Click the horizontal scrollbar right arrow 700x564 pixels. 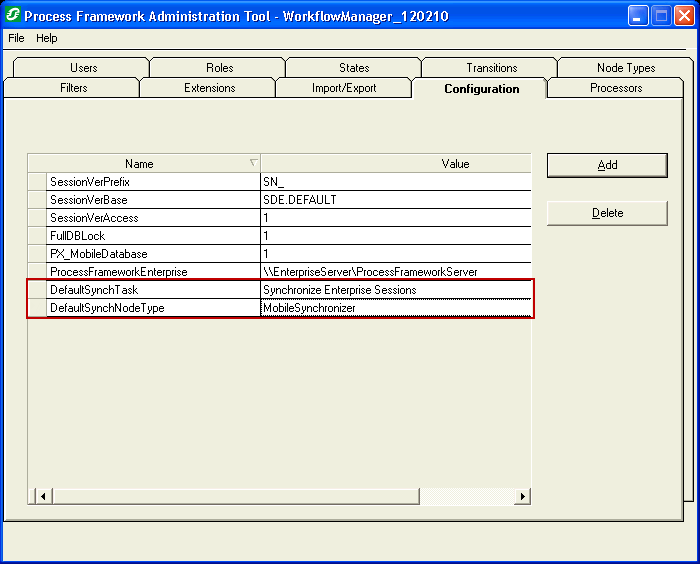point(522,496)
